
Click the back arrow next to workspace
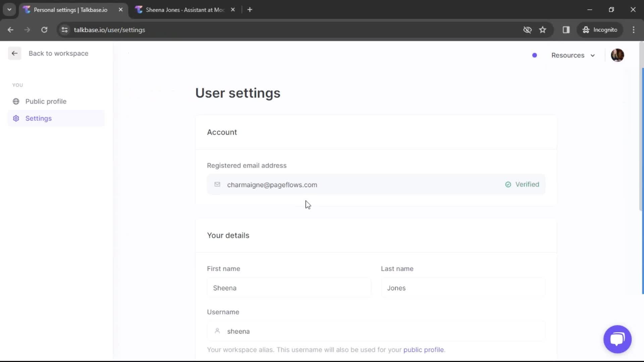click(14, 53)
